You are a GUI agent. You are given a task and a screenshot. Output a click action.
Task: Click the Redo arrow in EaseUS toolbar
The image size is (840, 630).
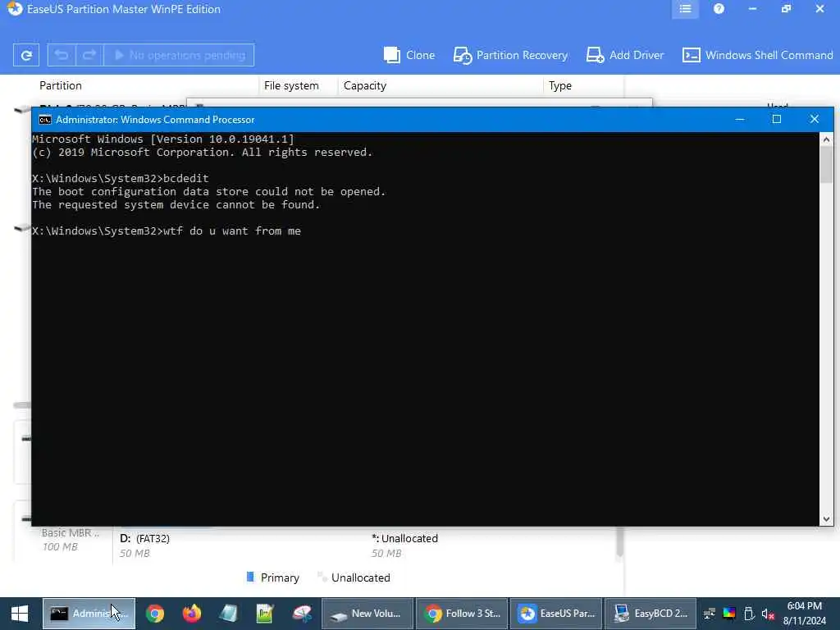[89, 55]
